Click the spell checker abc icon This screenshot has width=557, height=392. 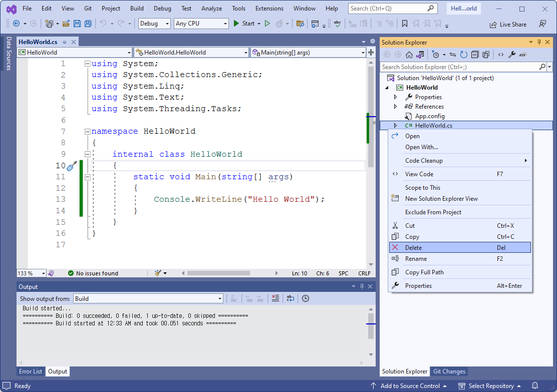[x=337, y=24]
